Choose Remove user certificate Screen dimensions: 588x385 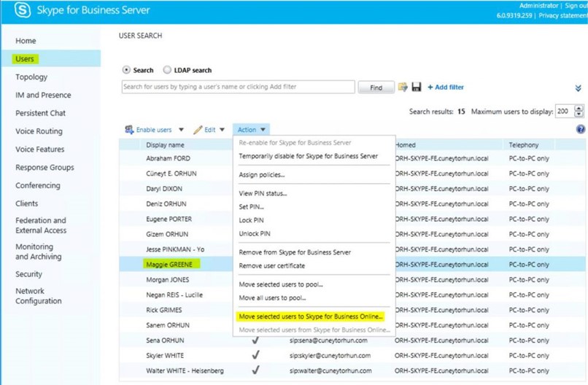tap(272, 265)
